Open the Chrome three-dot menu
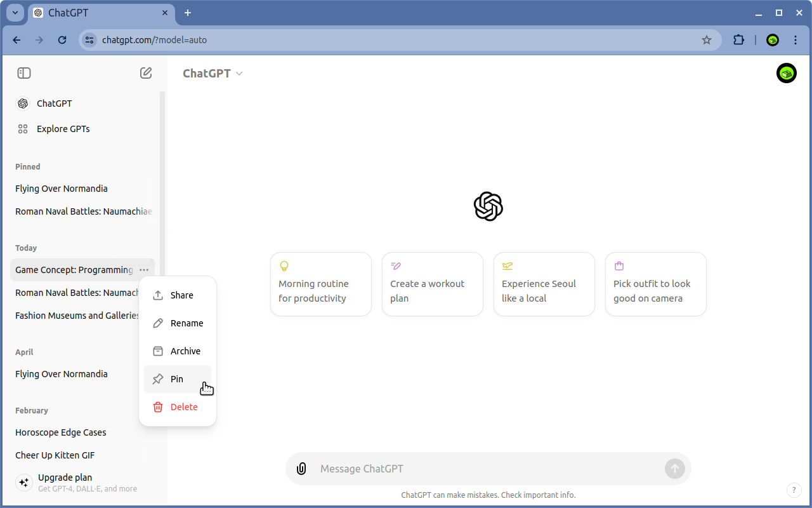812x508 pixels. pos(796,40)
